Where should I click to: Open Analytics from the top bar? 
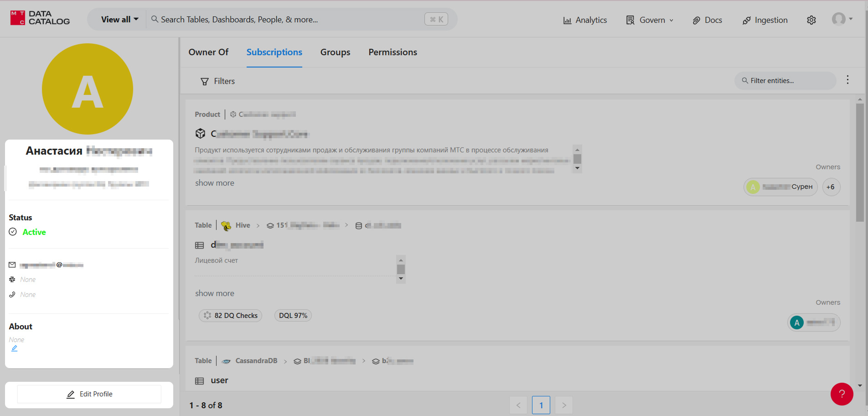(585, 20)
